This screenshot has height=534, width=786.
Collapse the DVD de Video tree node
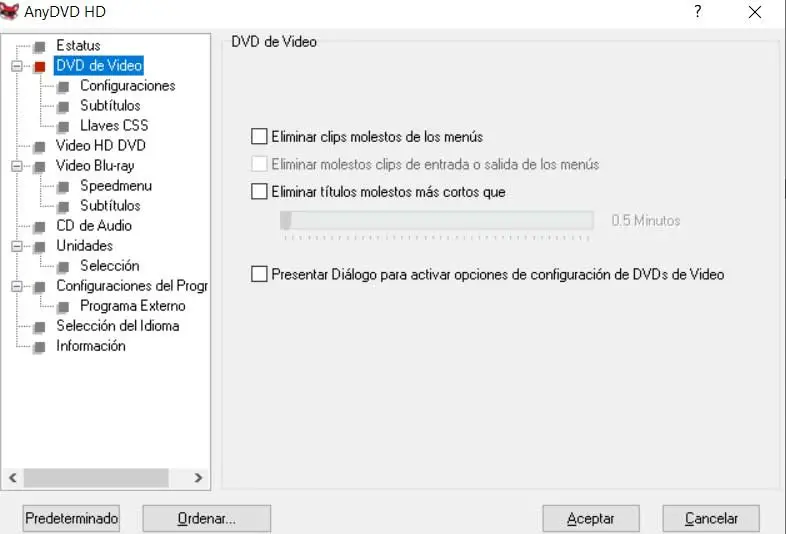[x=17, y=66]
